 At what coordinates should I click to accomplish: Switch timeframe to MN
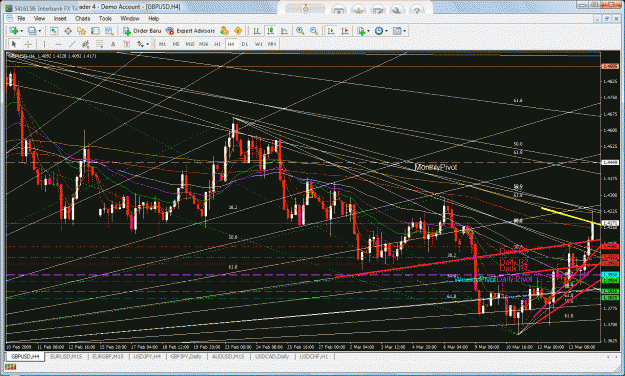click(272, 44)
